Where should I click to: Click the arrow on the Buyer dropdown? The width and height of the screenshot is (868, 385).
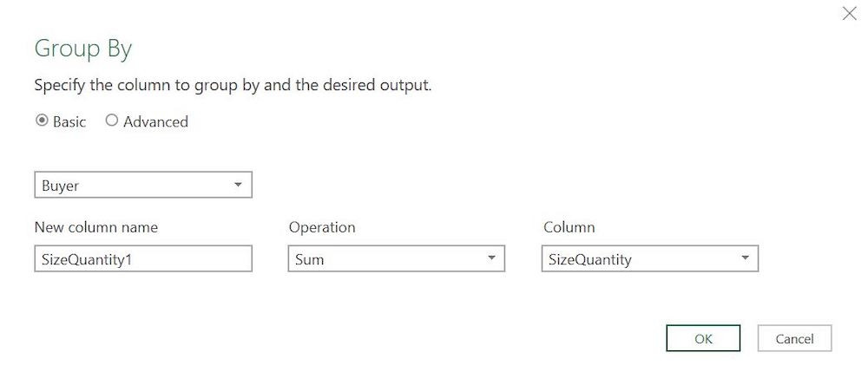coord(238,185)
